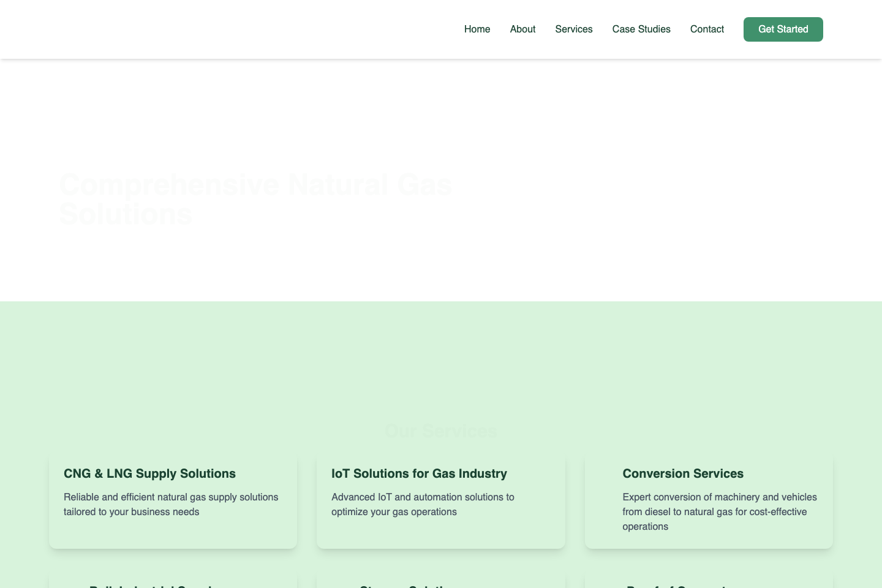
Task: Click the "Expert conversion of machinery and vehicles" description
Action: coord(720,511)
